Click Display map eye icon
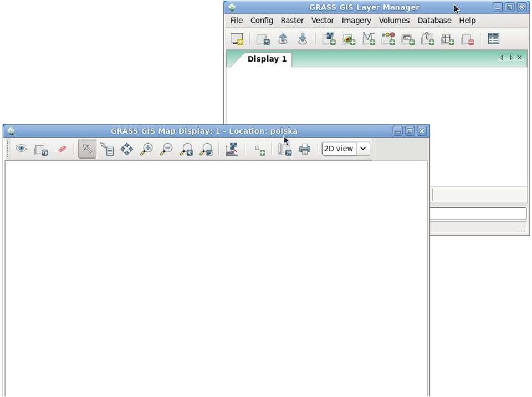This screenshot has width=532, height=397. [x=22, y=149]
